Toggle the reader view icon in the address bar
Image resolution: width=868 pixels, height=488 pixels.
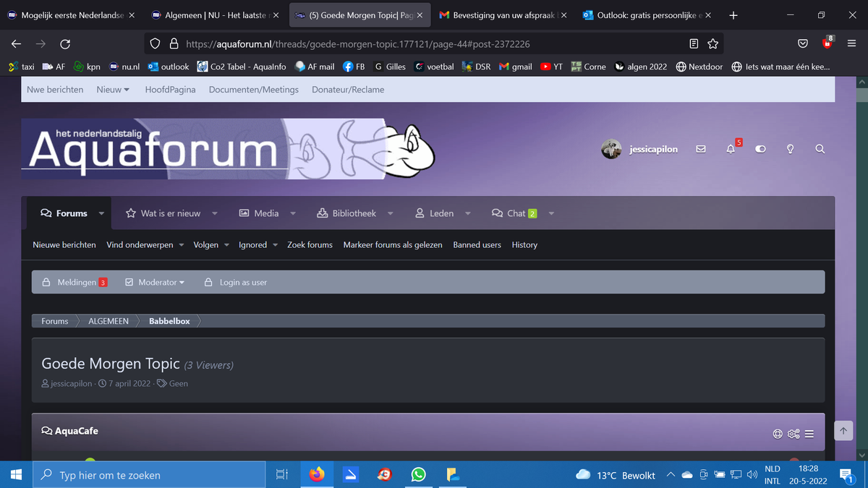(x=694, y=43)
